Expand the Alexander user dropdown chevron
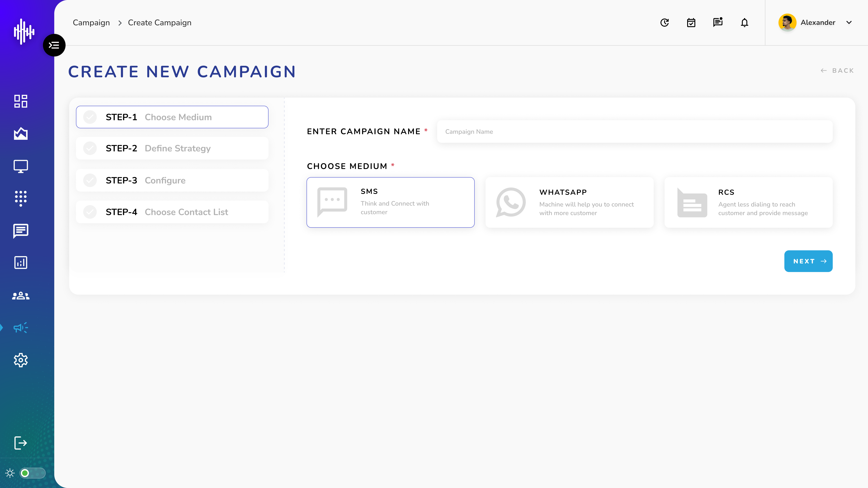The image size is (868, 488). (849, 23)
